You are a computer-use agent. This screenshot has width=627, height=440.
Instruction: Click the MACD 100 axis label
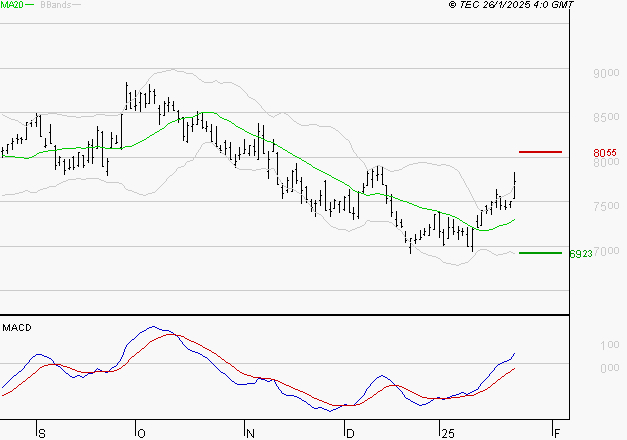610,345
